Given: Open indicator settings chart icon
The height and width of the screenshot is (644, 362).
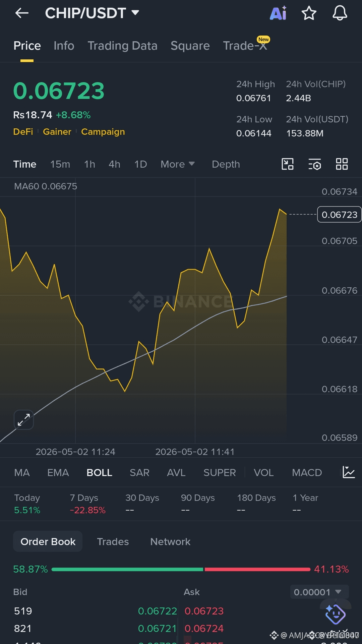Looking at the screenshot, I should 349,472.
